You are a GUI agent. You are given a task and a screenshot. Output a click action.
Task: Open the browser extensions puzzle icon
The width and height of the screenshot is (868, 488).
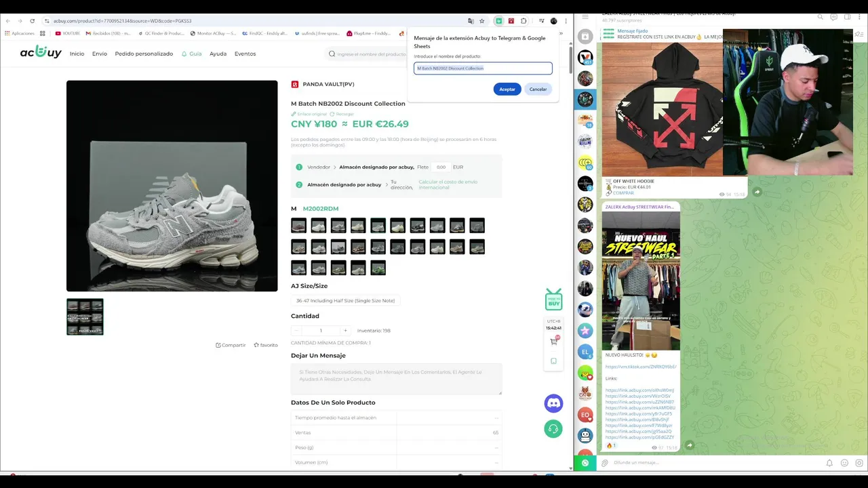click(524, 21)
